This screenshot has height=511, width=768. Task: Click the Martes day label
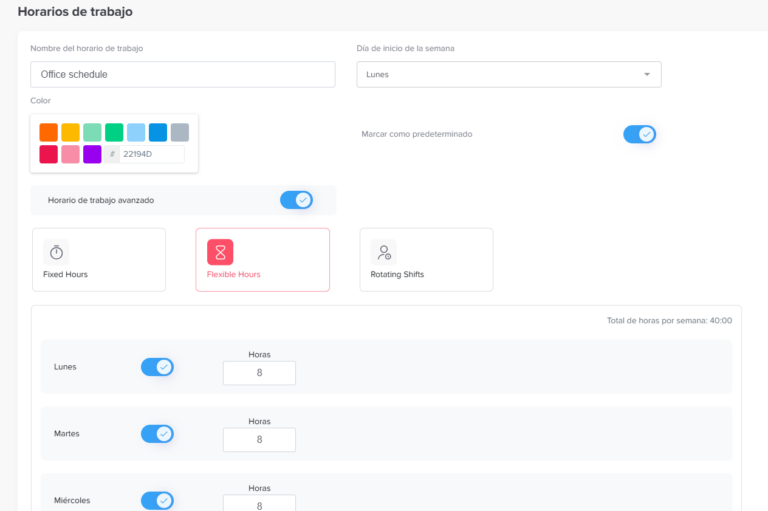point(67,434)
